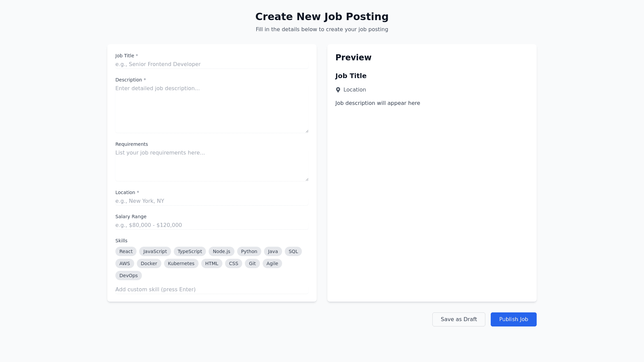Focus the Location input field
Screen dimensions: 644x362
point(212,201)
